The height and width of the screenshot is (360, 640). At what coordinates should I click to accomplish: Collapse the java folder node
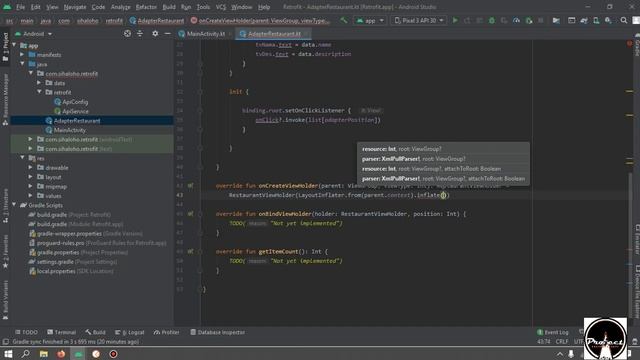pyautogui.click(x=22, y=64)
